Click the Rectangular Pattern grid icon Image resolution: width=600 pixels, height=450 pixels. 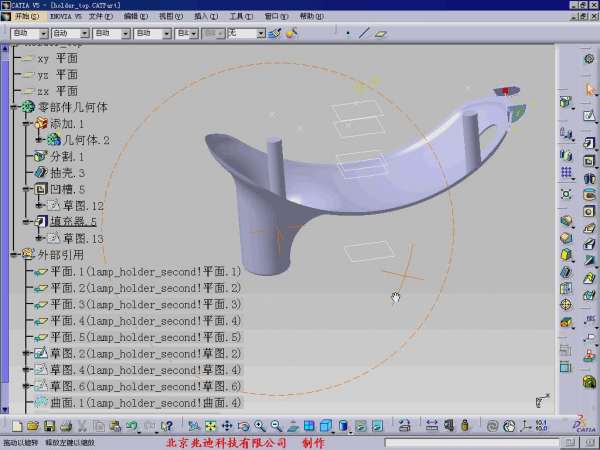pyautogui.click(x=566, y=172)
